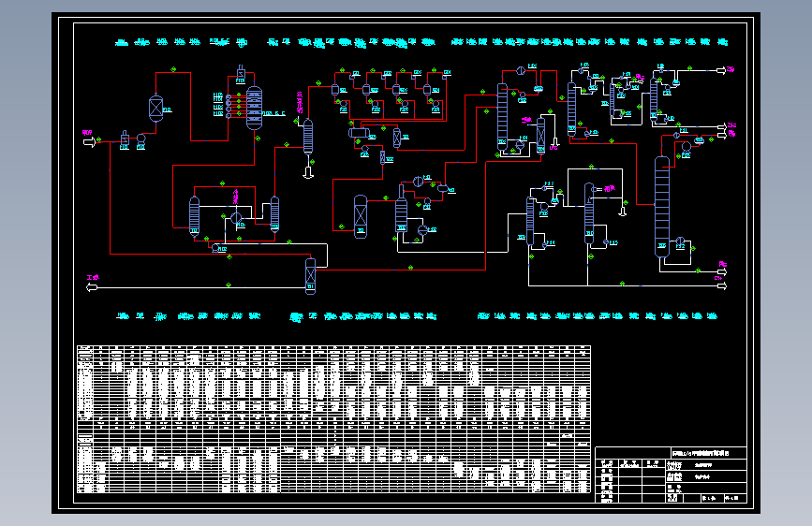Select the circular exchanger between the two lower-left columns
This screenshot has width=812, height=526.
coord(236,217)
